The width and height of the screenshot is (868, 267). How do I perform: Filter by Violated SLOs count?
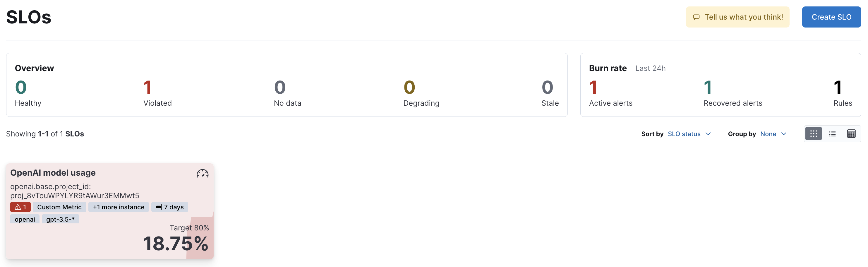pyautogui.click(x=147, y=88)
